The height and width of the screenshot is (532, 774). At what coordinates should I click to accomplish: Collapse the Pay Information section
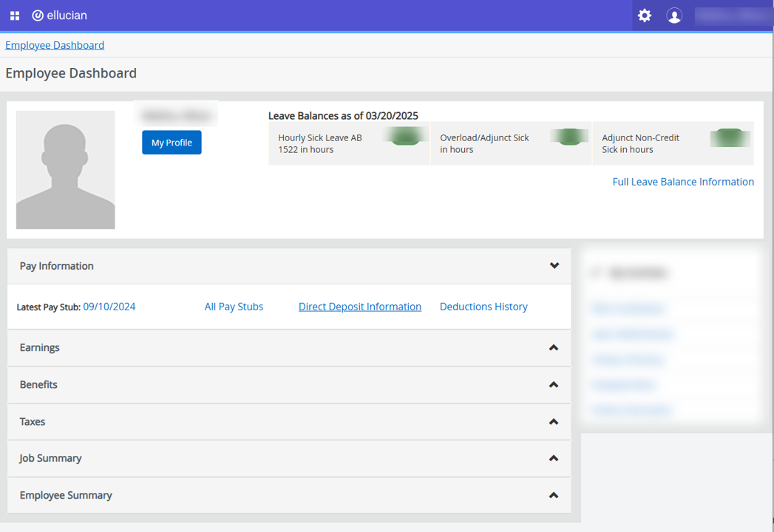tap(554, 266)
